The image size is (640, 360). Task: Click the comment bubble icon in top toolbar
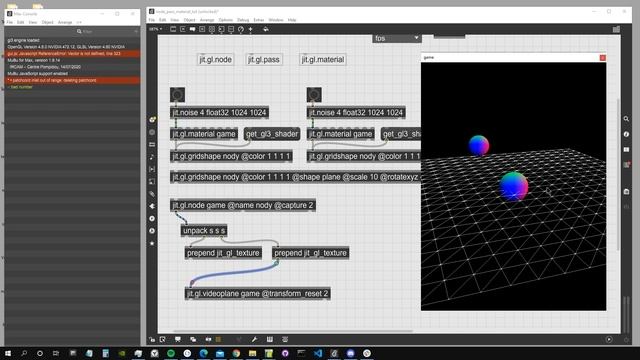pos(192,29)
